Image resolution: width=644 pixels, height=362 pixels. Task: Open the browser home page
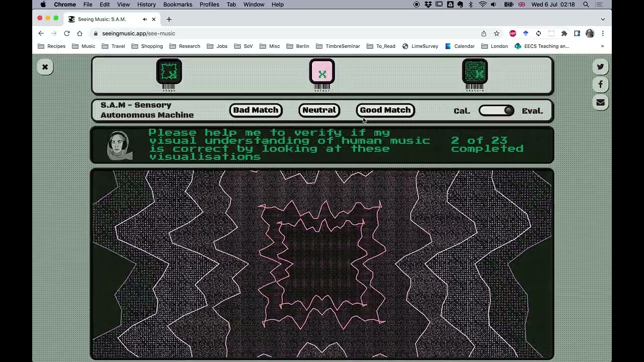point(79,33)
